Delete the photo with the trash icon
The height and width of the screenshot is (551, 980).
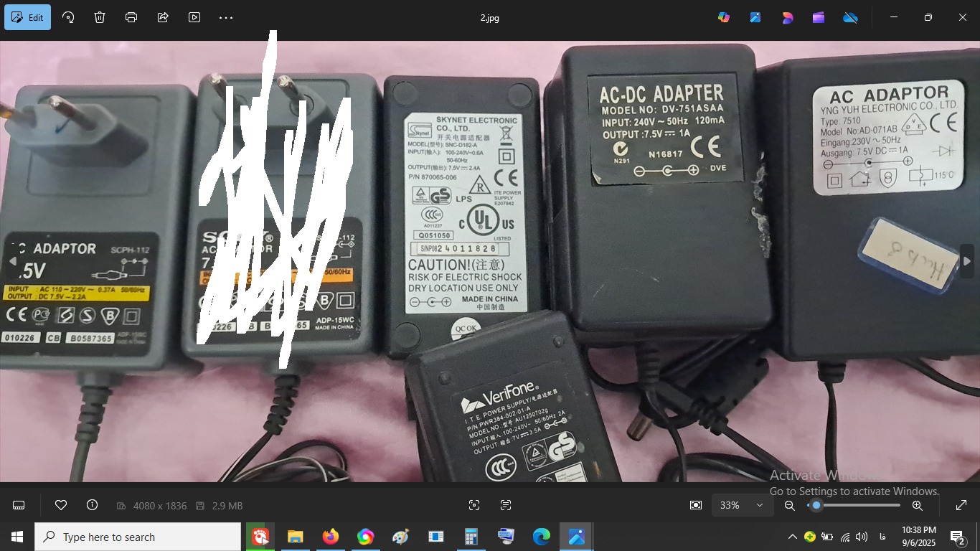(x=100, y=17)
